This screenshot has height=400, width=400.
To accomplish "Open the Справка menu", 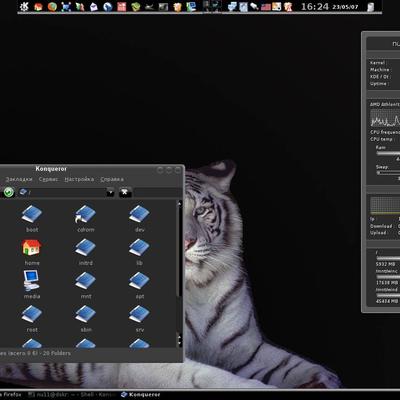I will (x=112, y=179).
